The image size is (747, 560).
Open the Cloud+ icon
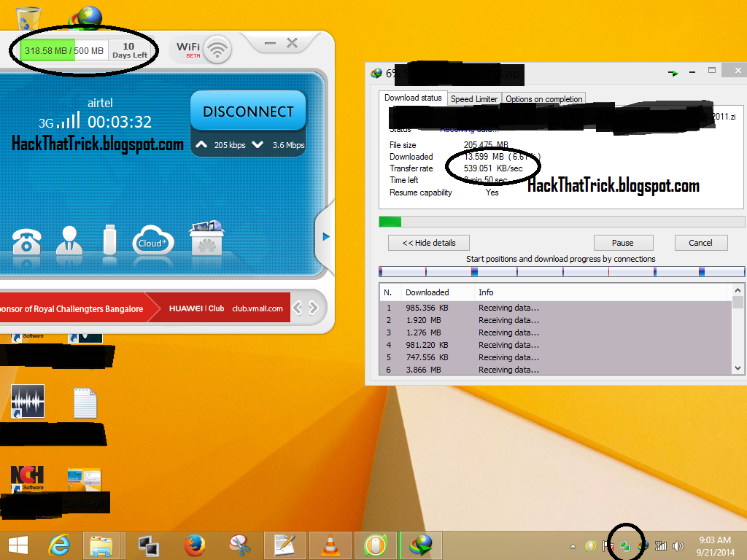point(153,241)
